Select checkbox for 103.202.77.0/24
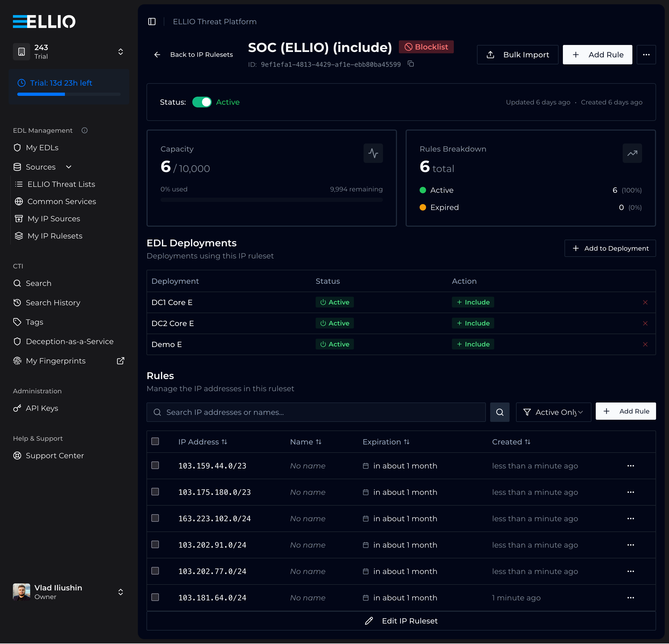Viewport: 669px width, 644px height. 155,571
